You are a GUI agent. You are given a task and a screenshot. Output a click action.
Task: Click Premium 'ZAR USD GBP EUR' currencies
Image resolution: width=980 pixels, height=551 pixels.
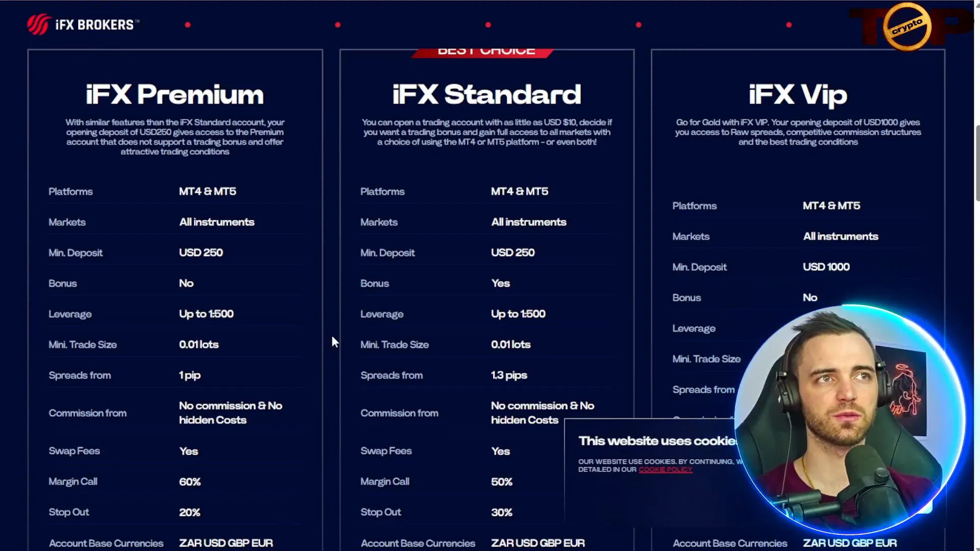pos(226,543)
